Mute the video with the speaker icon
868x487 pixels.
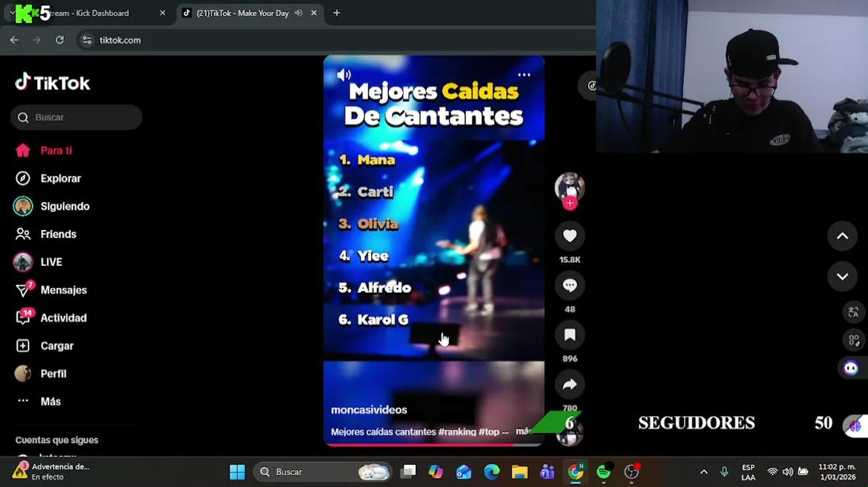coord(343,75)
